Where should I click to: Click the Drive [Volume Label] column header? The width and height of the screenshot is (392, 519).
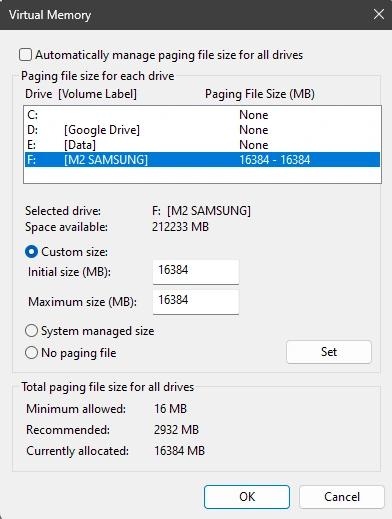[x=81, y=94]
